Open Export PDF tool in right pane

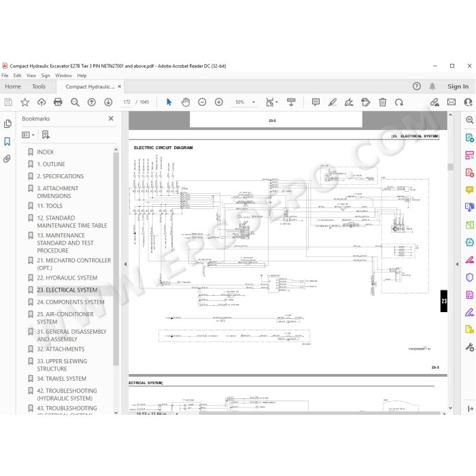(x=469, y=138)
